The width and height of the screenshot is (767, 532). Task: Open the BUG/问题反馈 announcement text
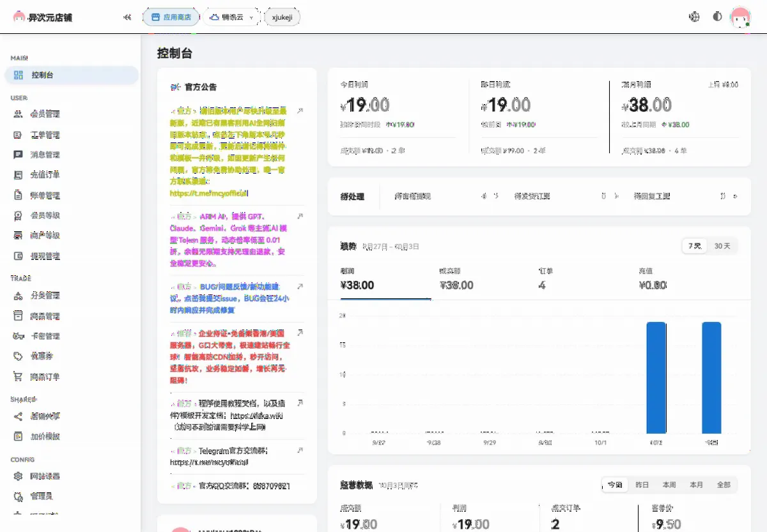pyautogui.click(x=229, y=298)
